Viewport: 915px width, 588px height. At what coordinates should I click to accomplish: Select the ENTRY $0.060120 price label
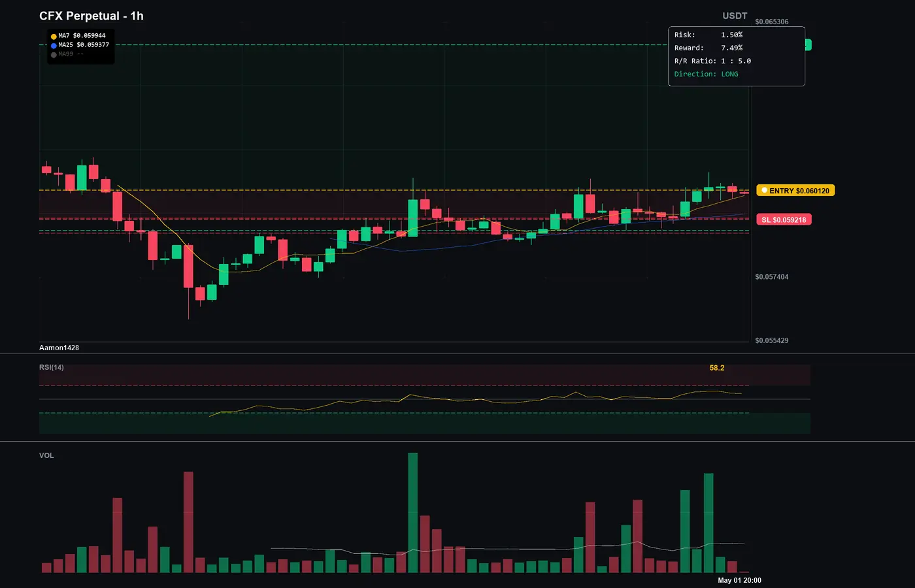click(x=795, y=191)
